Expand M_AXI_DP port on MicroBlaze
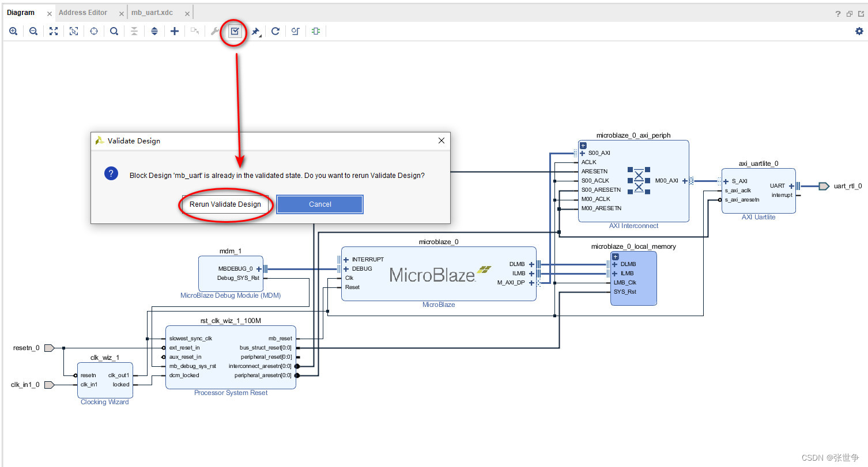The height and width of the screenshot is (467, 868). click(531, 283)
